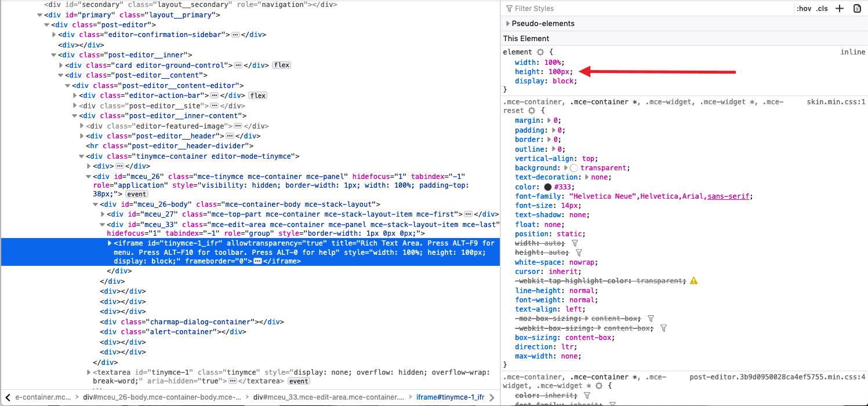Click ellipsis badge inside the iframe node

tap(258, 262)
